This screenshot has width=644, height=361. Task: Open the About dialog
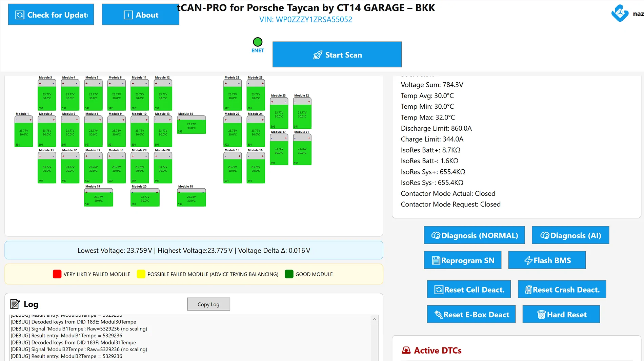140,15
